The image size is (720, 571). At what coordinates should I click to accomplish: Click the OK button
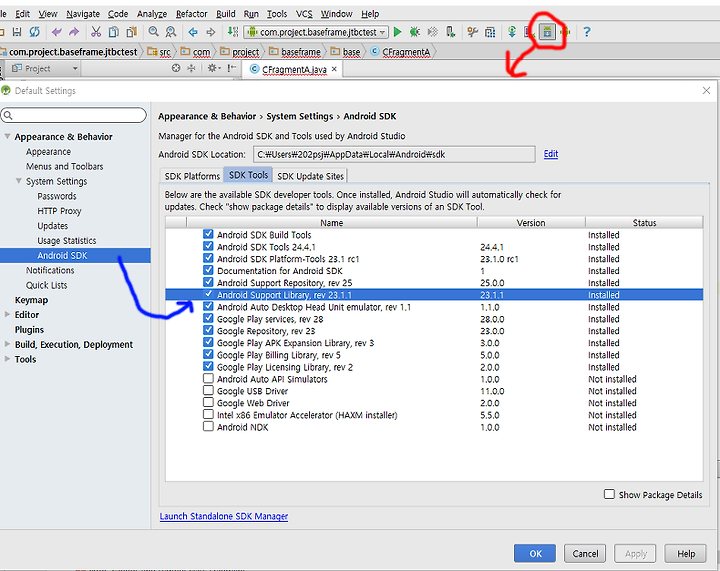click(x=535, y=553)
